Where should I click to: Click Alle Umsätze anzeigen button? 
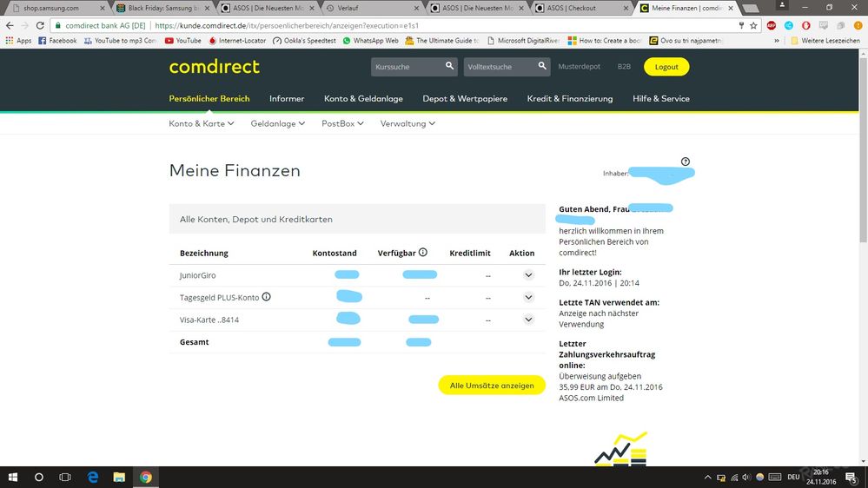(492, 385)
